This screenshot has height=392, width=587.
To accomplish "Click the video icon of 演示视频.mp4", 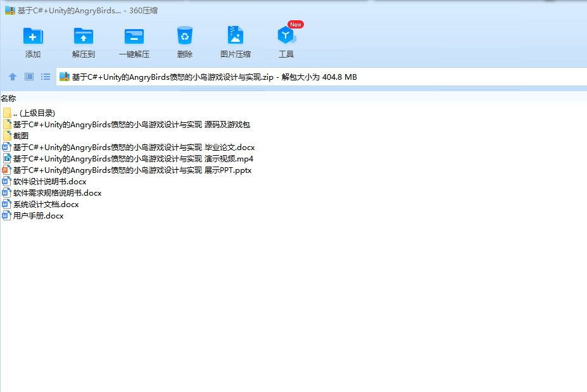I will [x=7, y=159].
